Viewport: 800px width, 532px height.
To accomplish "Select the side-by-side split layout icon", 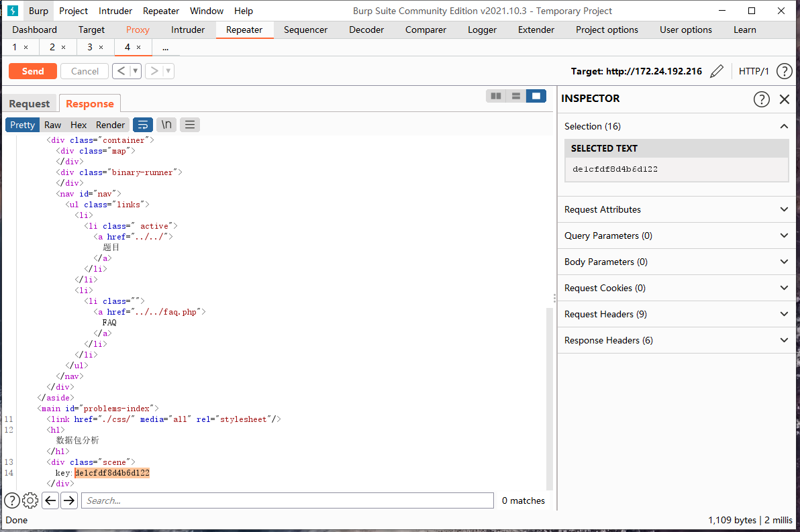I will 496,96.
